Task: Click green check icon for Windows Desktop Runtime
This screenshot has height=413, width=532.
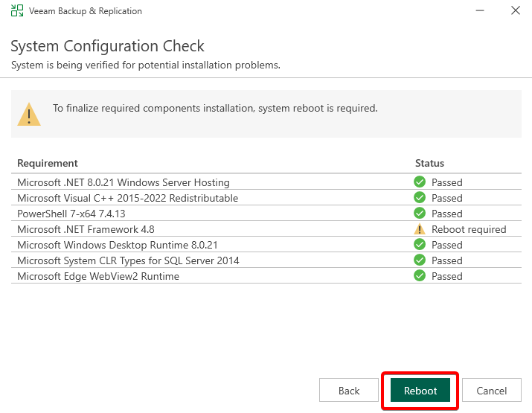Action: (420, 245)
